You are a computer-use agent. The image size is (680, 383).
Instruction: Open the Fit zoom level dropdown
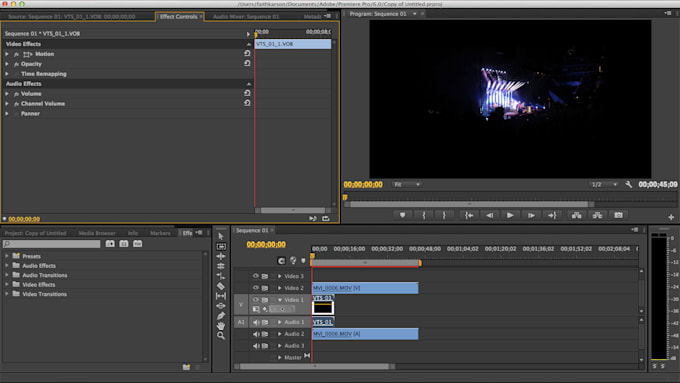pos(406,184)
